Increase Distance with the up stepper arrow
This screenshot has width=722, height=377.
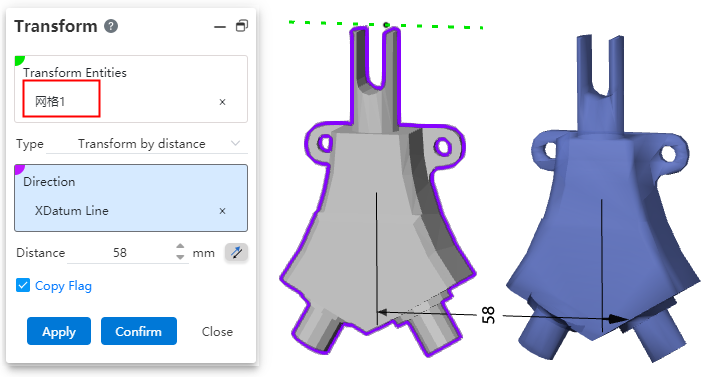[x=180, y=247]
